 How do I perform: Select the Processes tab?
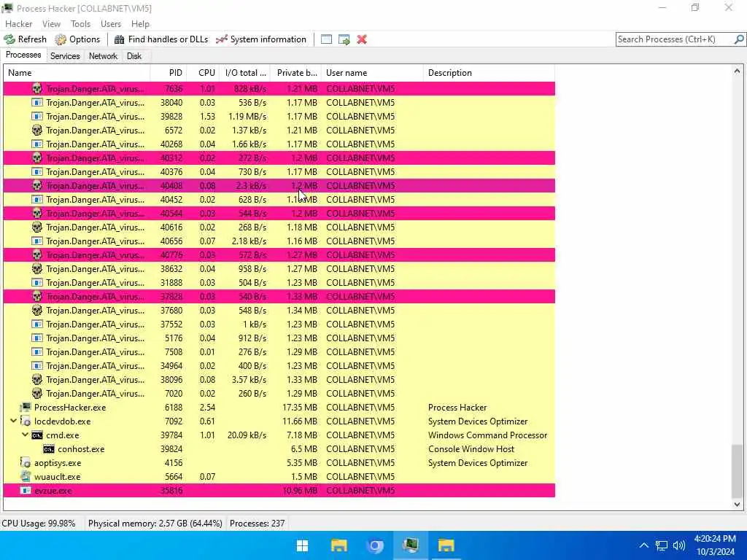(x=23, y=55)
